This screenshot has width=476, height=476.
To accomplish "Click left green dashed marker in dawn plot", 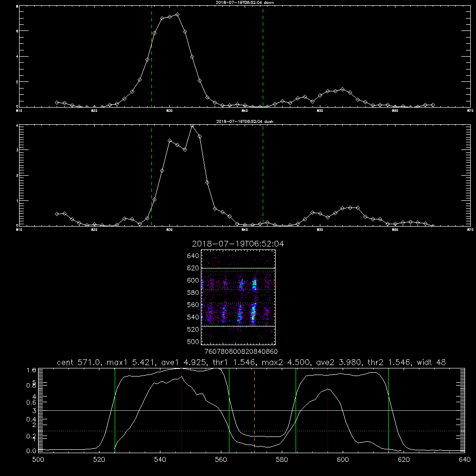I will (x=151, y=56).
